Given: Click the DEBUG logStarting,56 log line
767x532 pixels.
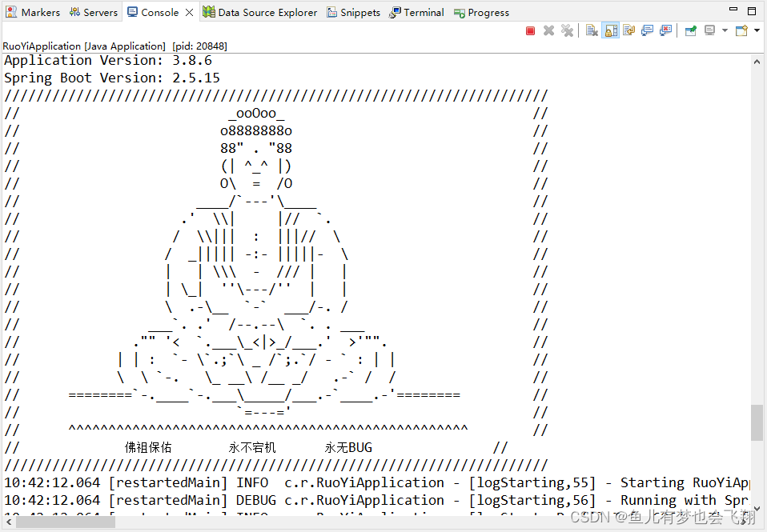Looking at the screenshot, I should pos(376,501).
